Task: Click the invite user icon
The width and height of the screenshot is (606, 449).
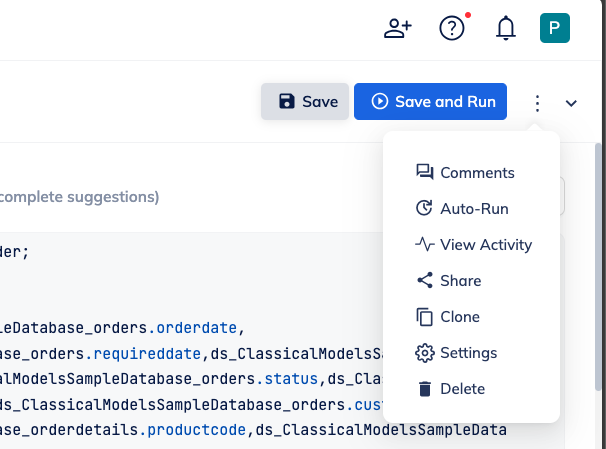Action: point(398,28)
